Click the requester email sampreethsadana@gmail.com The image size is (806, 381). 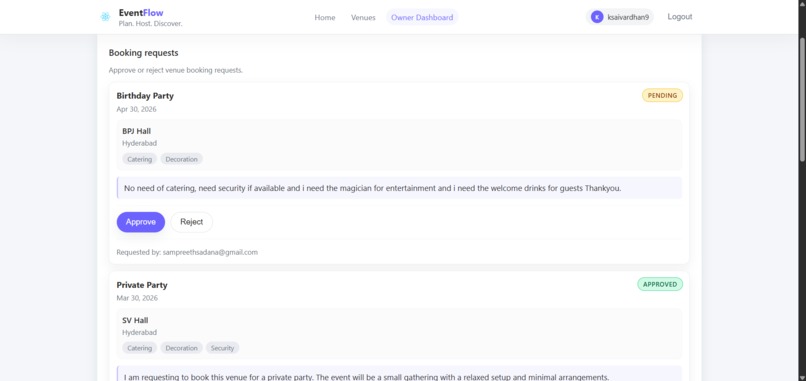210,252
